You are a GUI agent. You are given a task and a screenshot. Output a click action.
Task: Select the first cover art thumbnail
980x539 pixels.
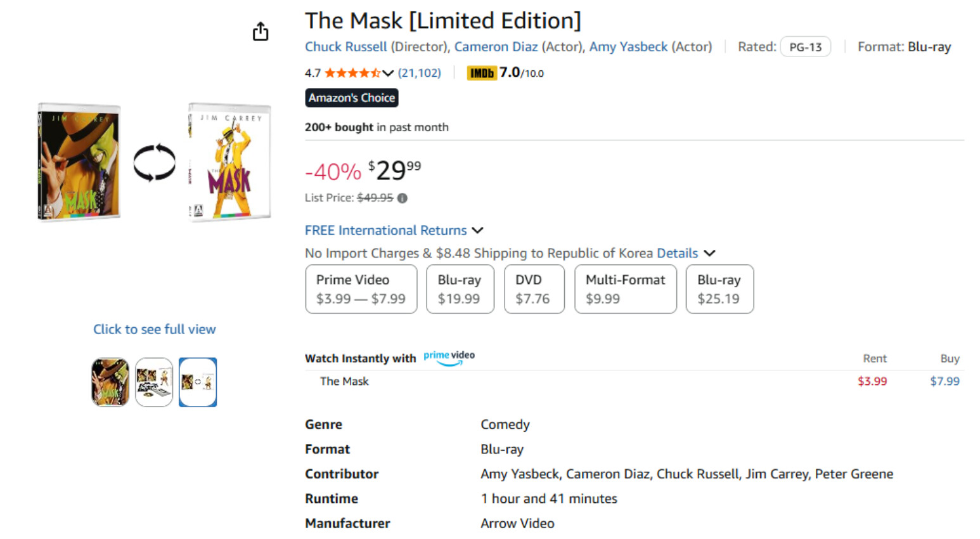(110, 382)
